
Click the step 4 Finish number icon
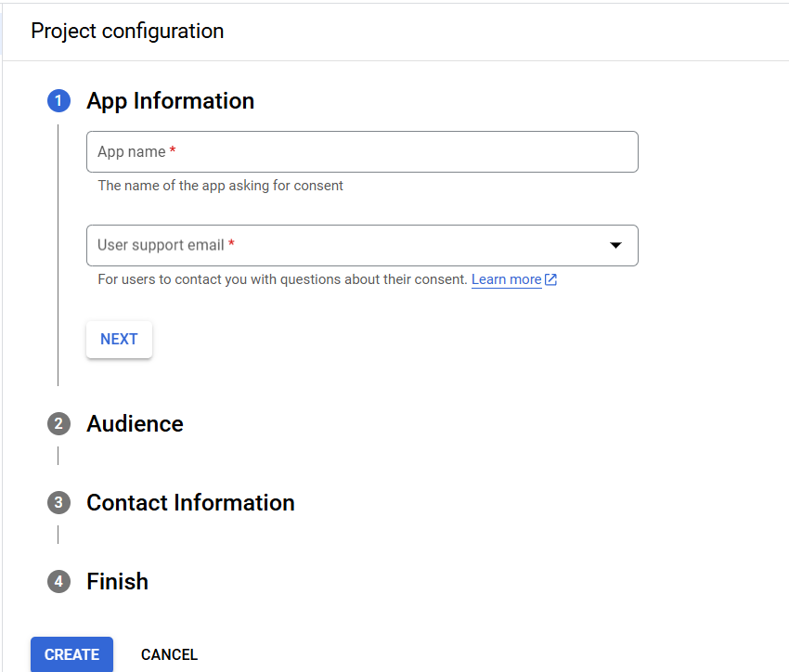(58, 581)
